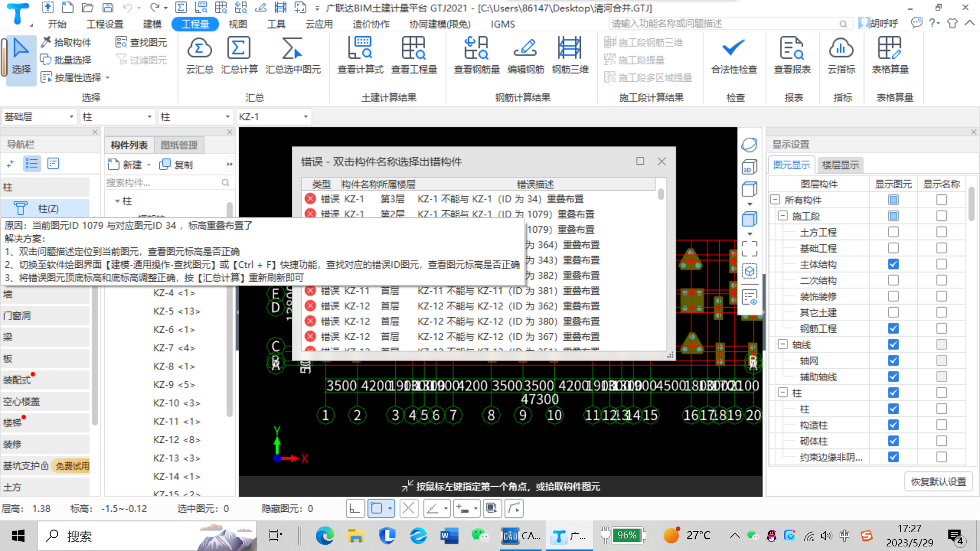Toggle 显示图元 checkbox for 轴网
The width and height of the screenshot is (980, 551).
click(893, 361)
